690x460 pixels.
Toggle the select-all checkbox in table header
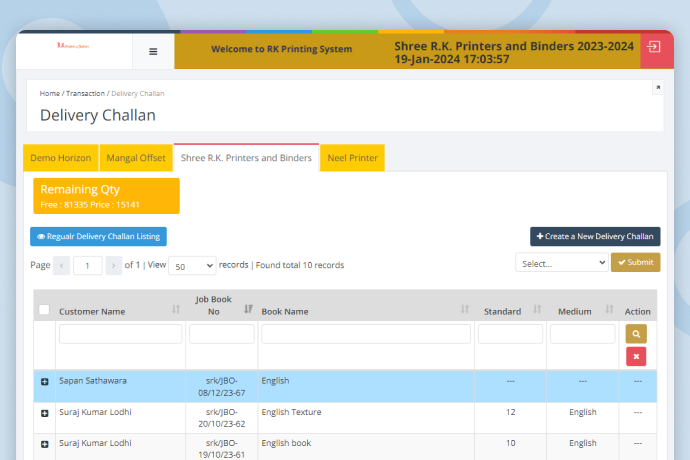click(x=44, y=309)
